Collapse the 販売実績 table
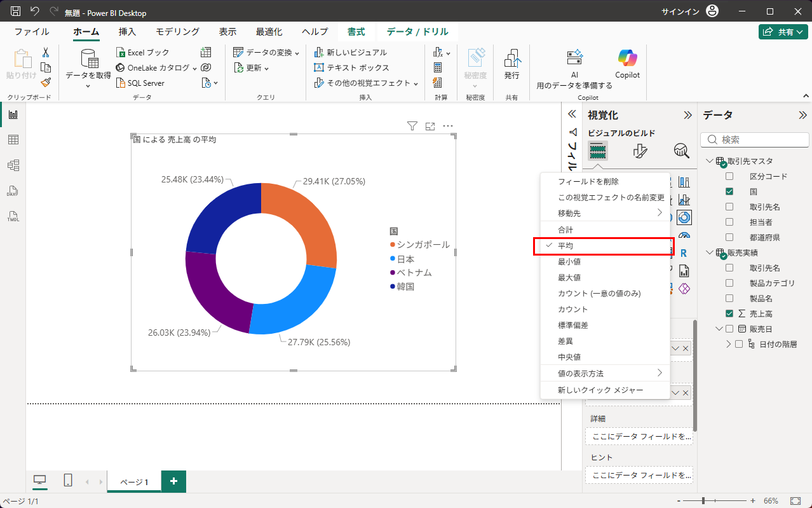Image resolution: width=812 pixels, height=508 pixels. coord(710,252)
